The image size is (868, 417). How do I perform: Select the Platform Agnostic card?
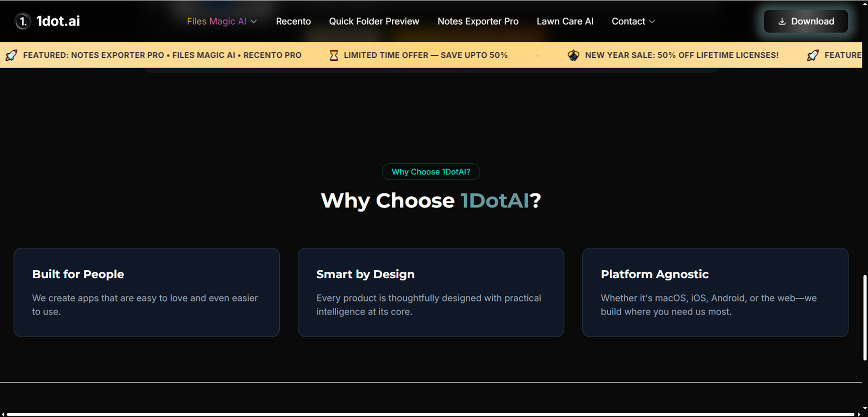[715, 292]
